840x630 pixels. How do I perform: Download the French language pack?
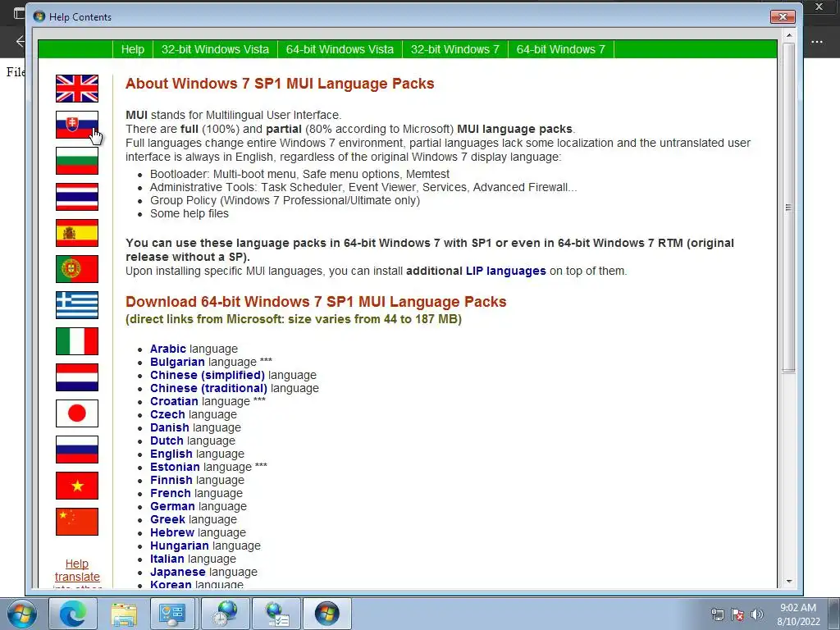[171, 493]
